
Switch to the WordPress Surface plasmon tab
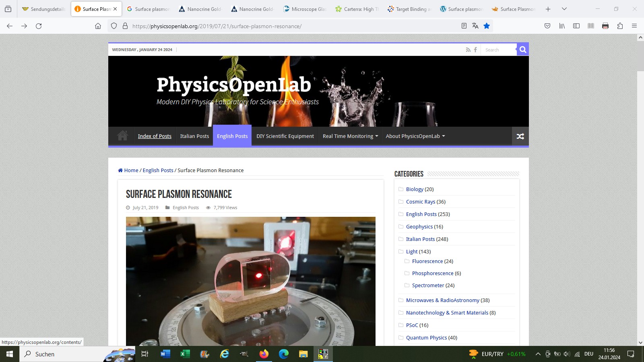pos(461,9)
